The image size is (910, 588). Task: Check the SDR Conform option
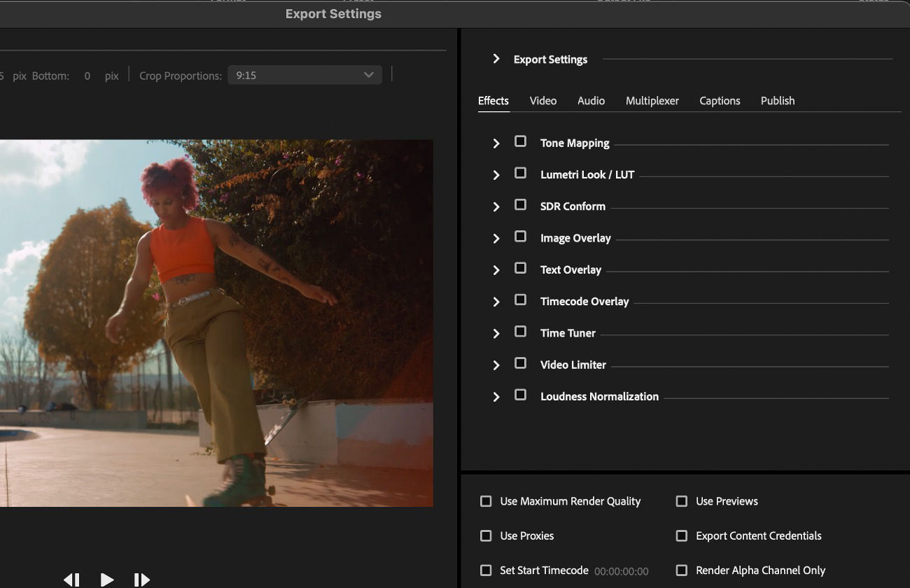[x=520, y=204]
